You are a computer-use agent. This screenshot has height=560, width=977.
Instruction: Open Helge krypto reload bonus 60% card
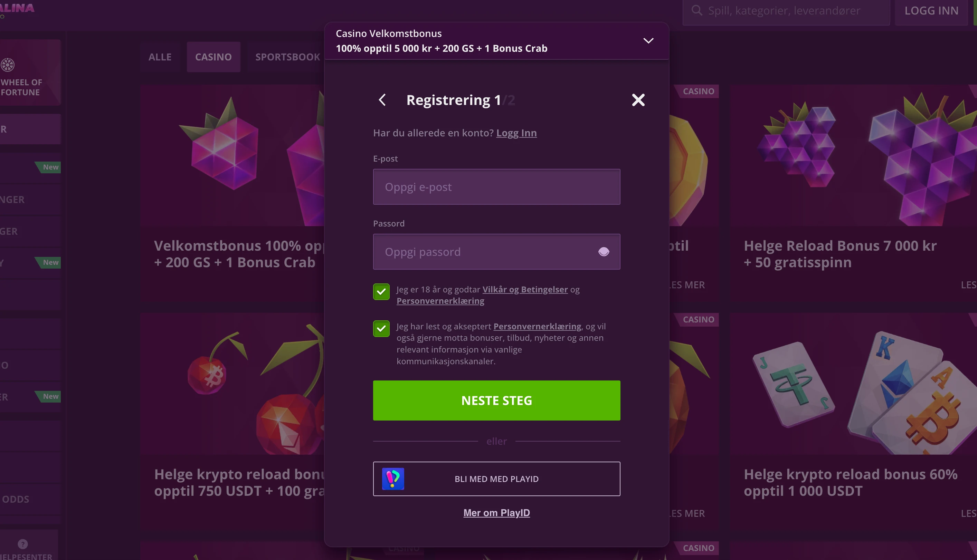(853, 421)
